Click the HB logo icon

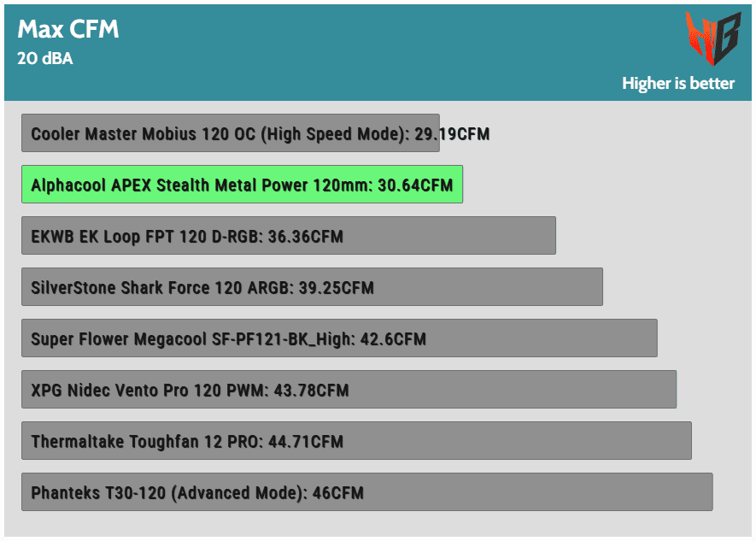point(713,38)
